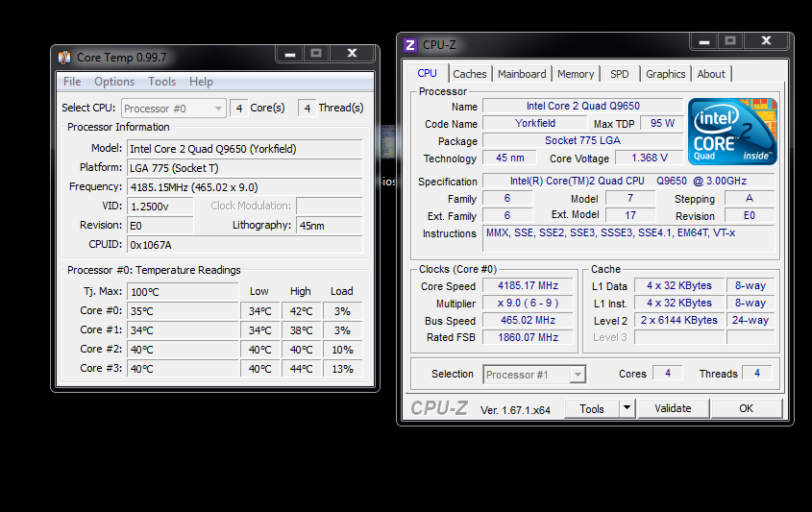Click the Frequency field showing 4185.15MHz

point(244,187)
